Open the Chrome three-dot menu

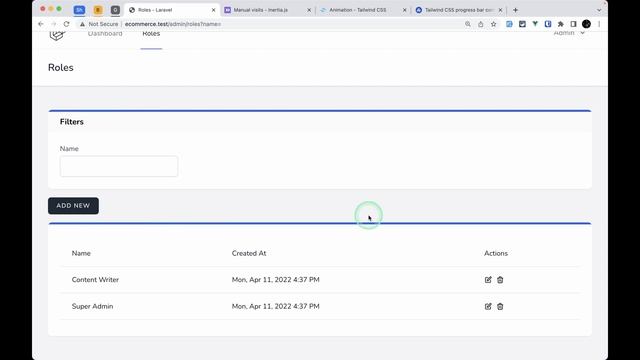click(599, 24)
